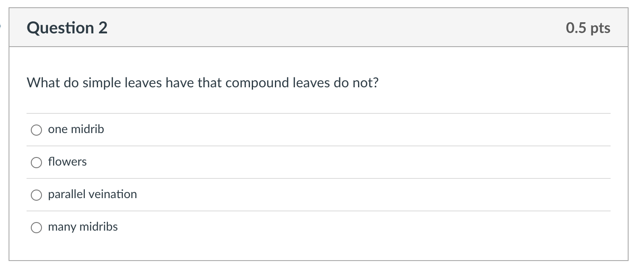Select 'many midribs' answer choice
644x267 pixels.
[x=36, y=227]
